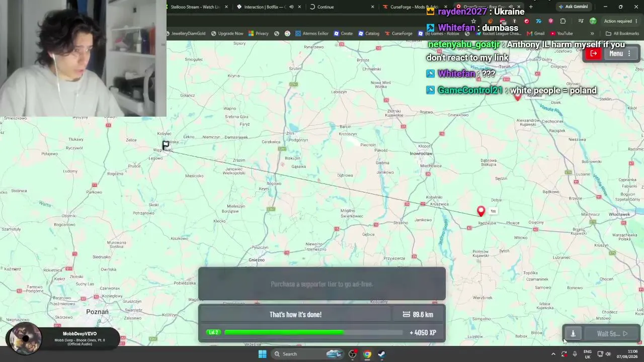Open the CurseForge bookmark
Viewport: 644px width, 362px height.
click(x=398, y=34)
